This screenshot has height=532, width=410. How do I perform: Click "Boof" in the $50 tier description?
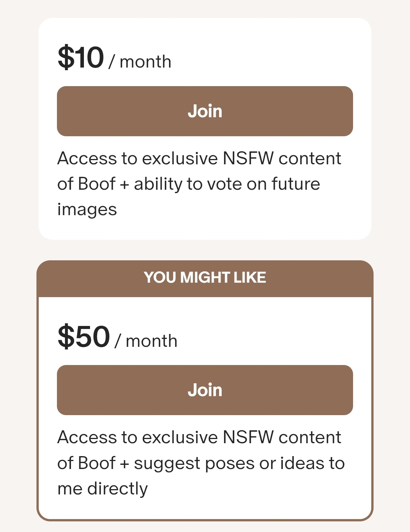(96, 463)
